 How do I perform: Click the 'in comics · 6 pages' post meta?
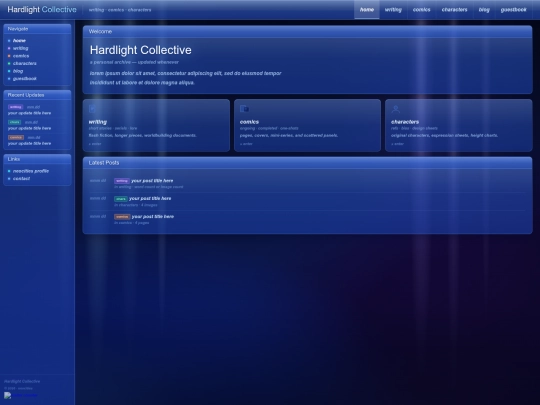pyautogui.click(x=132, y=223)
